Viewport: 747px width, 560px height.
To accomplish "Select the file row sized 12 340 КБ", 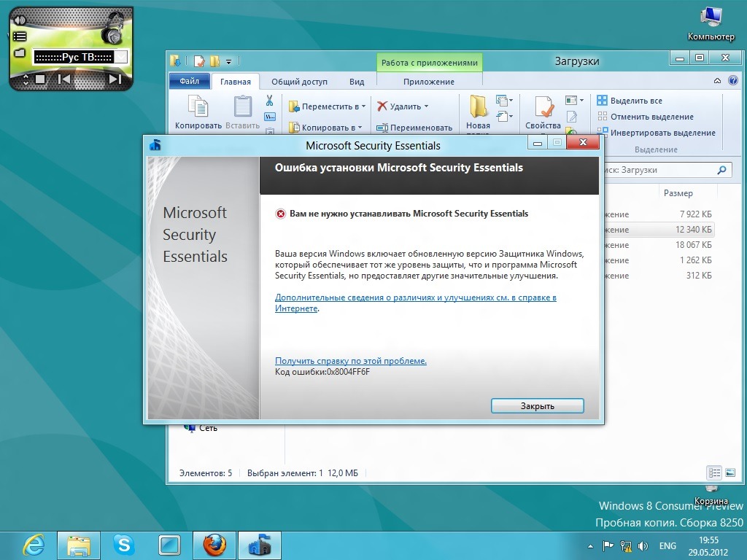I will pyautogui.click(x=659, y=230).
